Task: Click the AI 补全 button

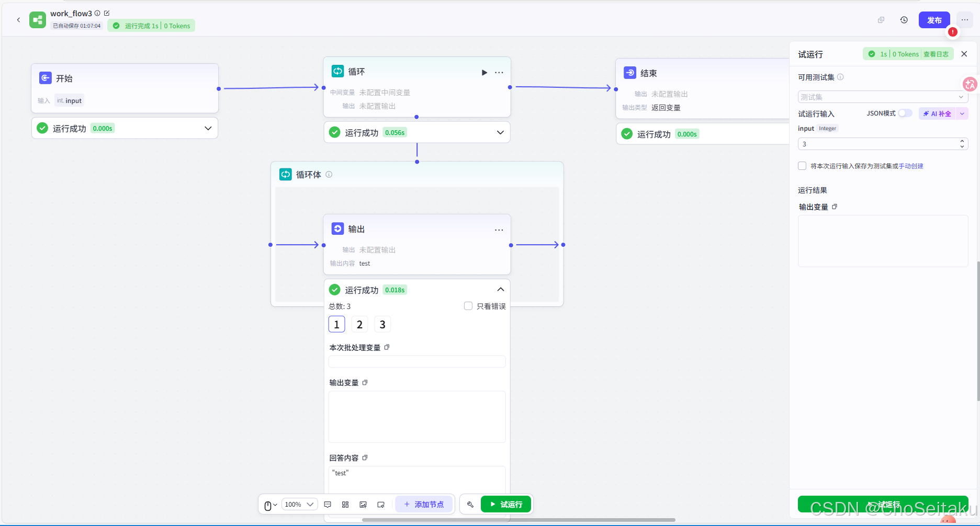Action: click(x=937, y=113)
